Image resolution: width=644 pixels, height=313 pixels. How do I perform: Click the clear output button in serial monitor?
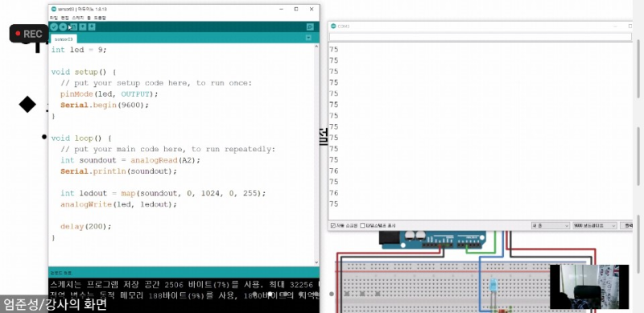click(627, 225)
